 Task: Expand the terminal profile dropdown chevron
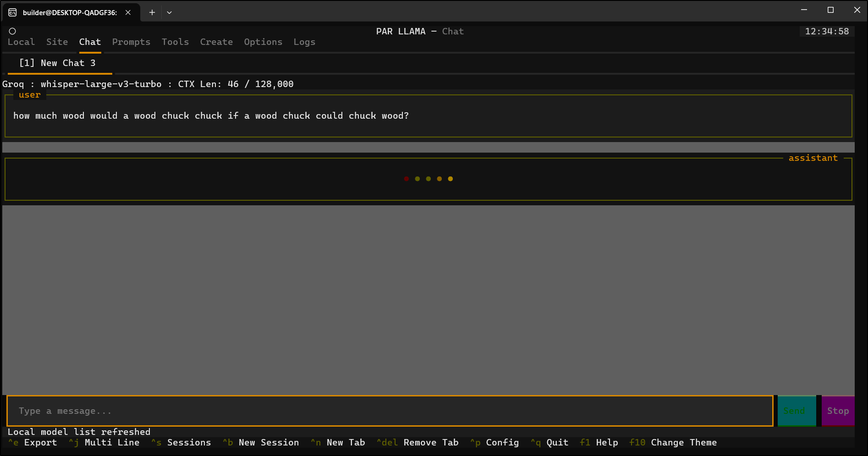(169, 12)
